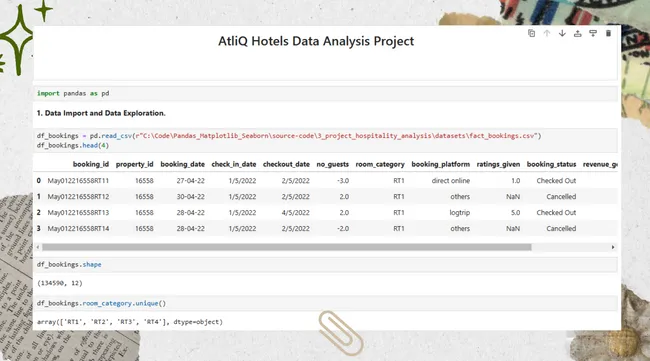Click the 5.0 rating value
650x361 pixels.
click(515, 213)
